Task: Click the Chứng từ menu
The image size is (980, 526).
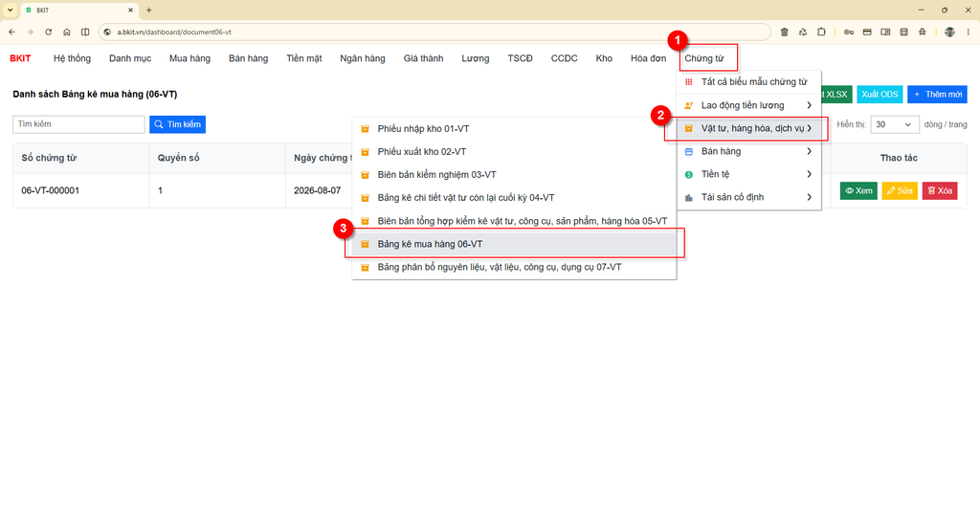Action: [704, 58]
